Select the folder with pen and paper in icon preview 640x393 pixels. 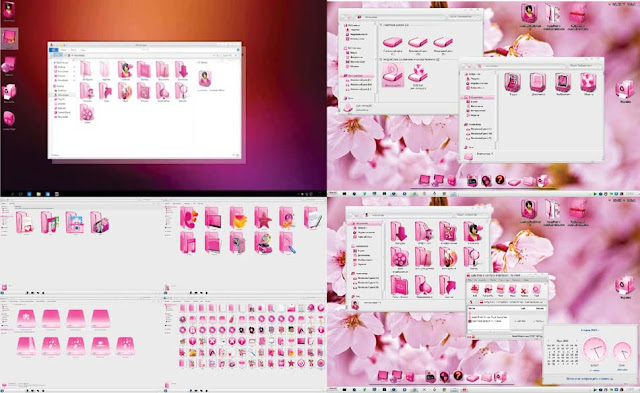313,217
